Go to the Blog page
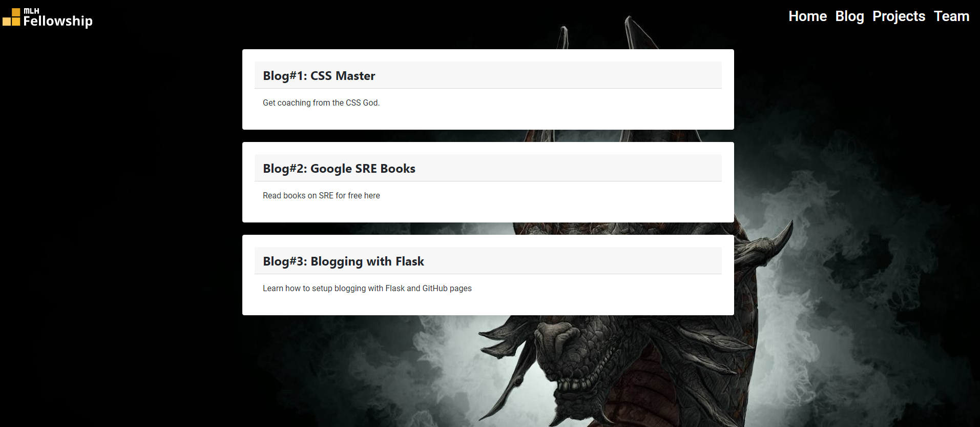The width and height of the screenshot is (980, 427). click(849, 16)
